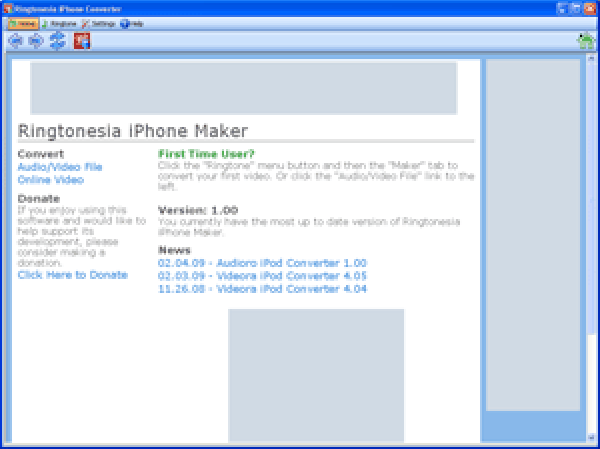Open news item Videora iPod Converter 4.04
The width and height of the screenshot is (600, 449).
(x=262, y=289)
